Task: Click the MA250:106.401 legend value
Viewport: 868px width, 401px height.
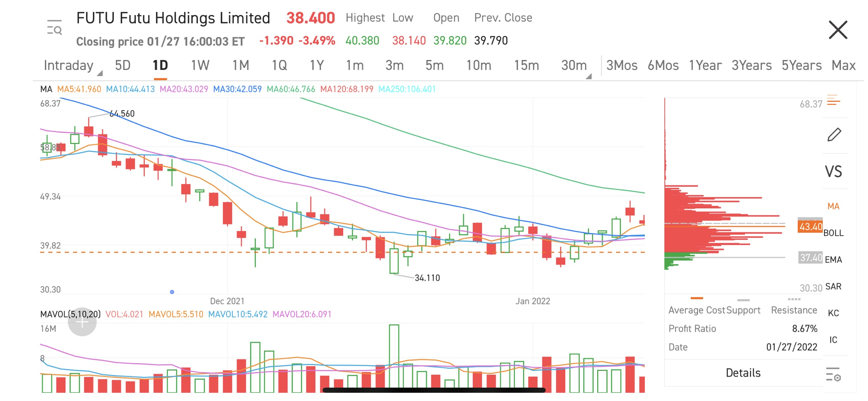Action: 407,89
